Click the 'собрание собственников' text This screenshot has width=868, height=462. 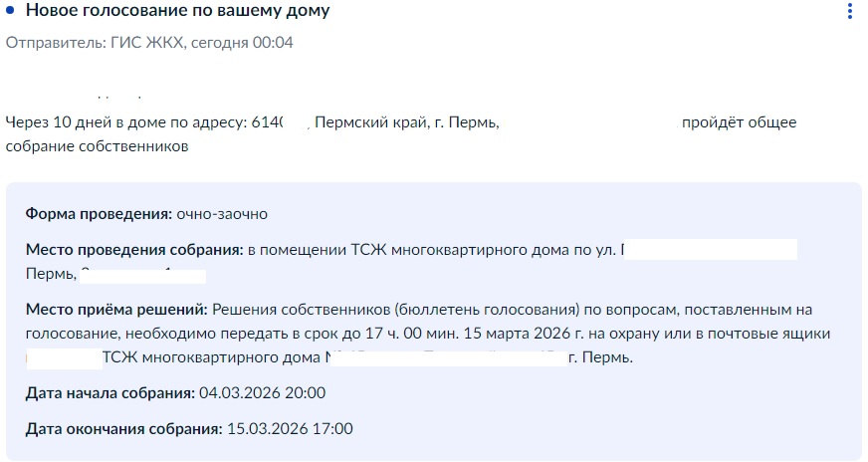(97, 146)
